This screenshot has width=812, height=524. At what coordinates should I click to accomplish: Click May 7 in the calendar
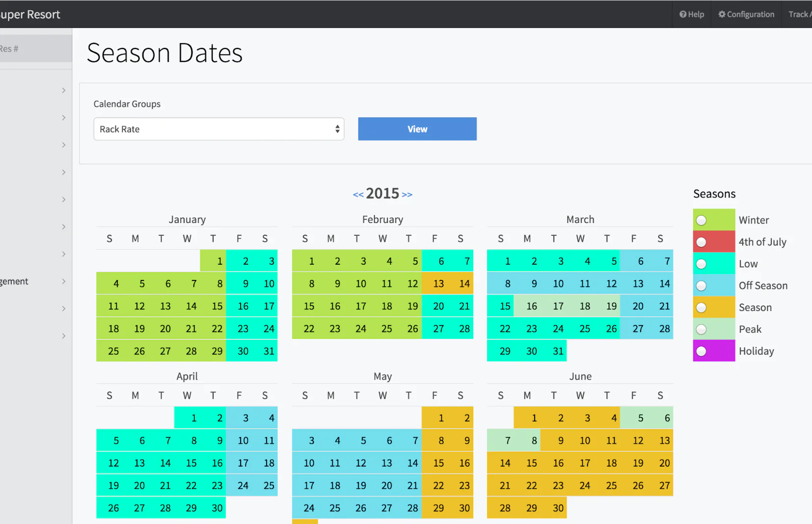tap(408, 441)
